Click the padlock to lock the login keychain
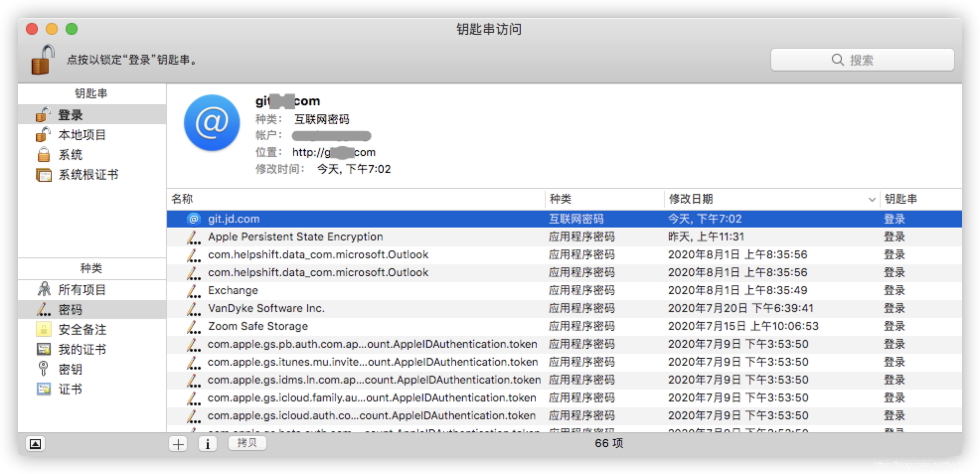The width and height of the screenshot is (980, 474). 42,60
